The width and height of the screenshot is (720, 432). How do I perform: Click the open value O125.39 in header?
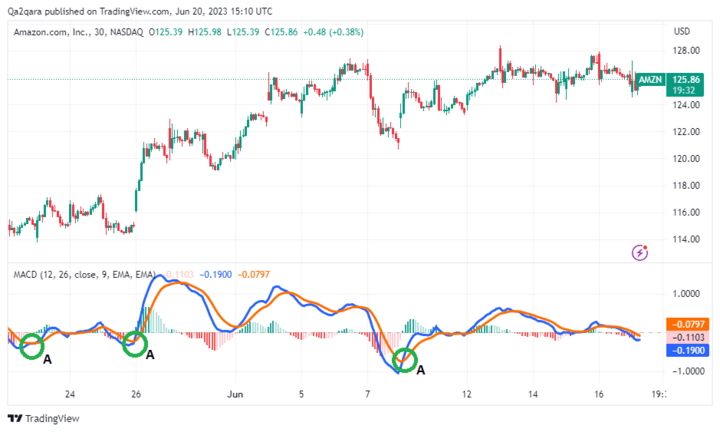click(x=165, y=32)
